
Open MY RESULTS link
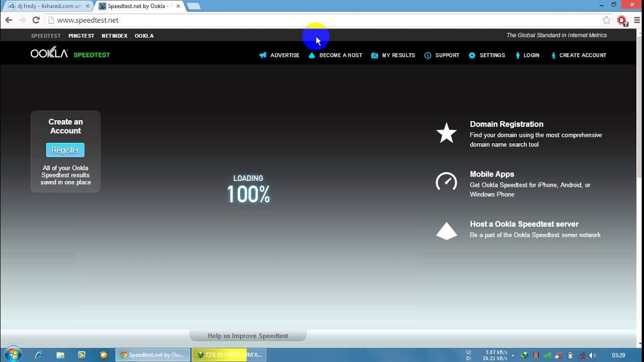(x=398, y=55)
